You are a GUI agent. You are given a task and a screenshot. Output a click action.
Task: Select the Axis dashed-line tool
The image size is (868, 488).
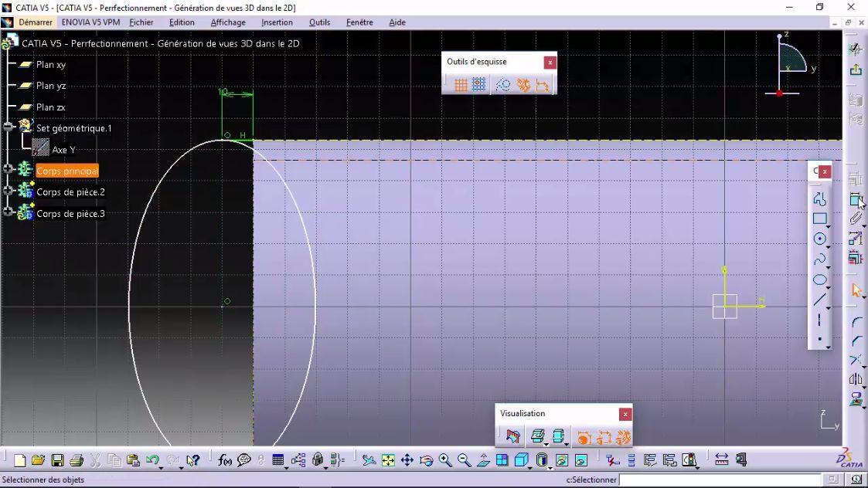[819, 320]
